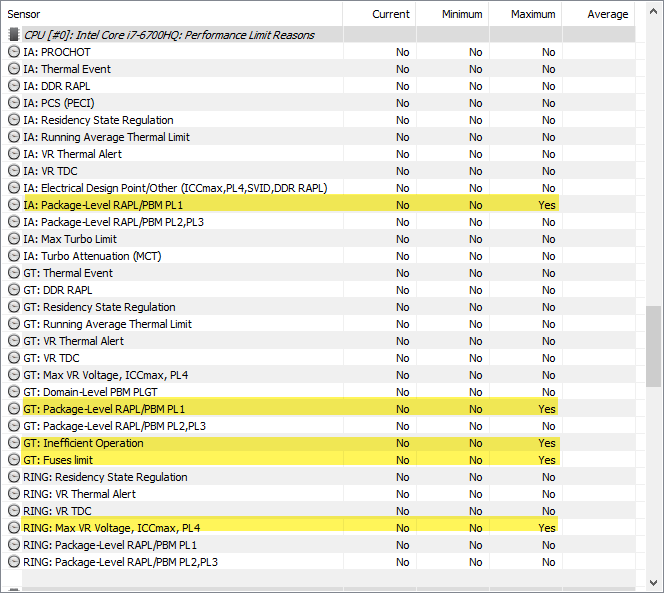
Task: Select the GT: Domain-Level PBM PLGT row
Action: pos(318,392)
